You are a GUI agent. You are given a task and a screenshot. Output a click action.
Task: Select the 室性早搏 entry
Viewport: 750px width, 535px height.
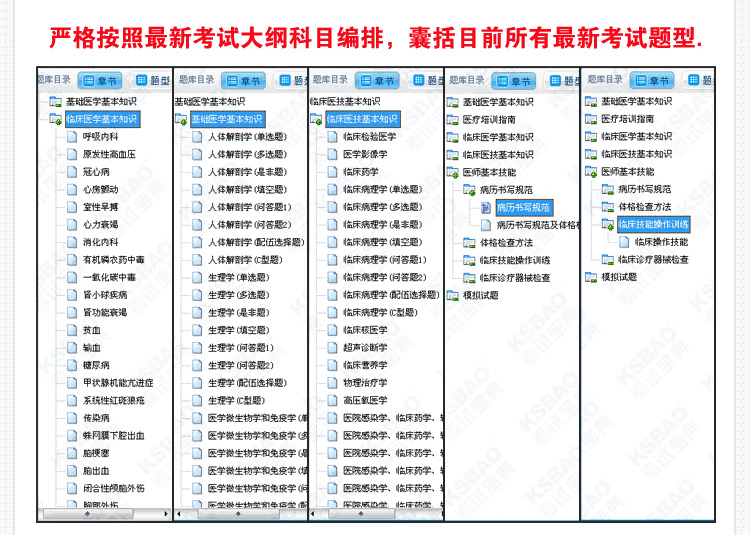point(100,207)
